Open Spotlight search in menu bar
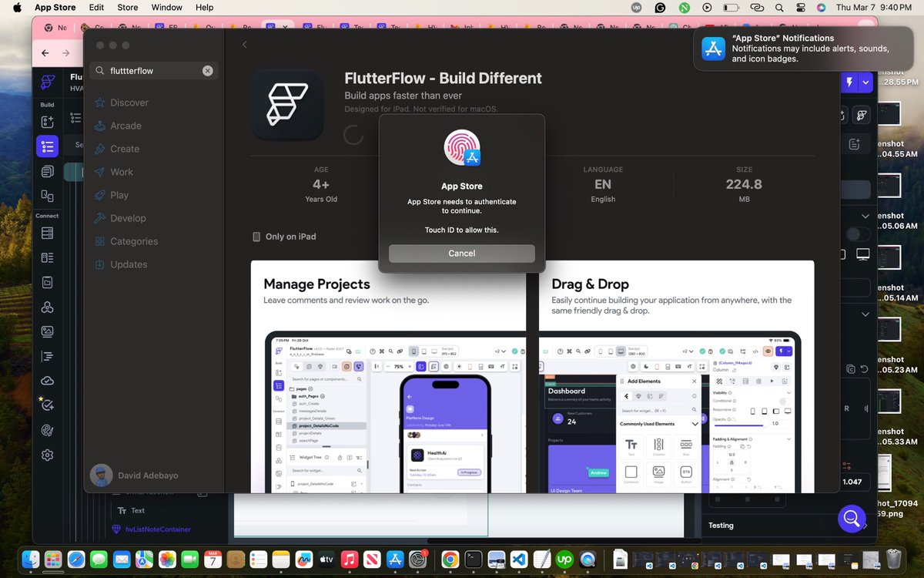This screenshot has width=924, height=578. click(779, 7)
